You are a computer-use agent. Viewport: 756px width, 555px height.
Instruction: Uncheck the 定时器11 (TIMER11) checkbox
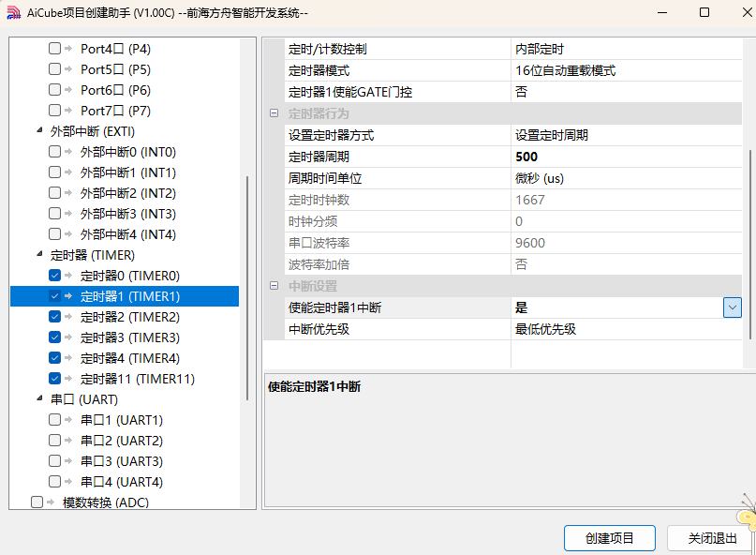54,379
